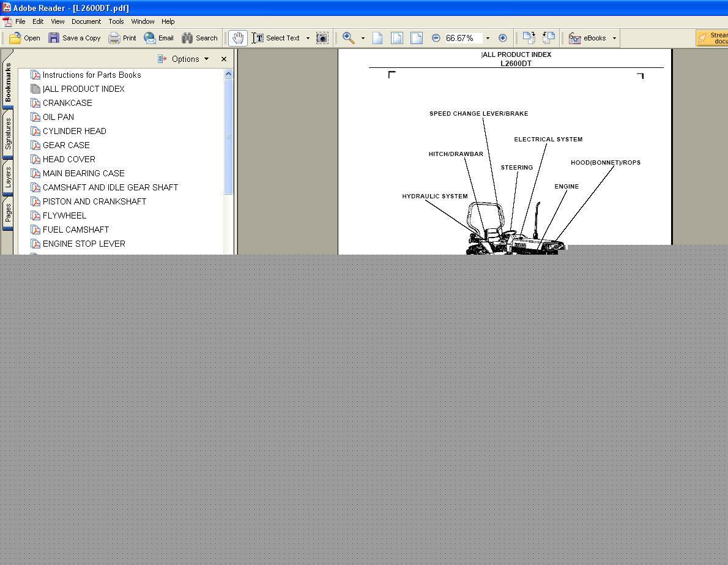Open the View menu
728x565 pixels.
pos(58,21)
